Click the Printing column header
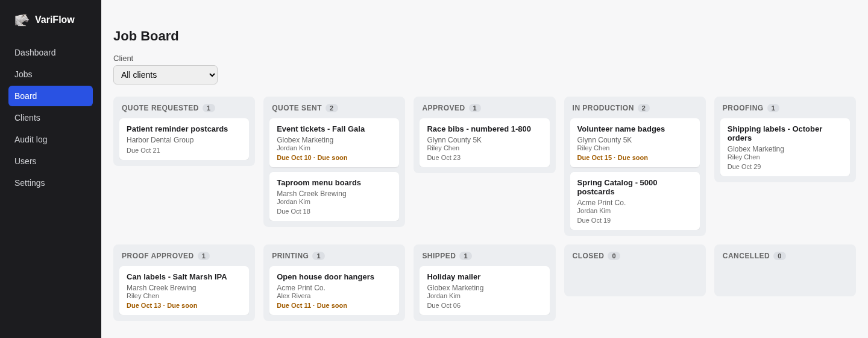 tap(291, 256)
